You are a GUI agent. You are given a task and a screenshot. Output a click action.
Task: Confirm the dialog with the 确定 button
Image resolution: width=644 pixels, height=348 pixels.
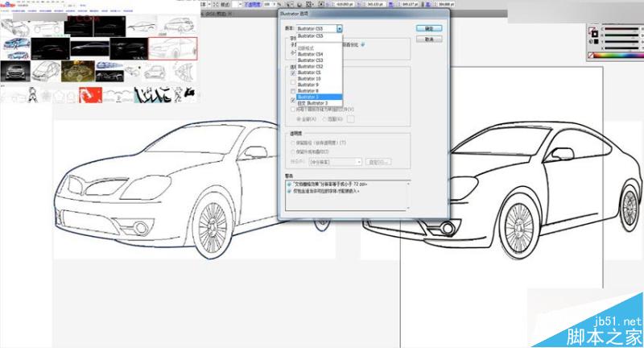(429, 28)
